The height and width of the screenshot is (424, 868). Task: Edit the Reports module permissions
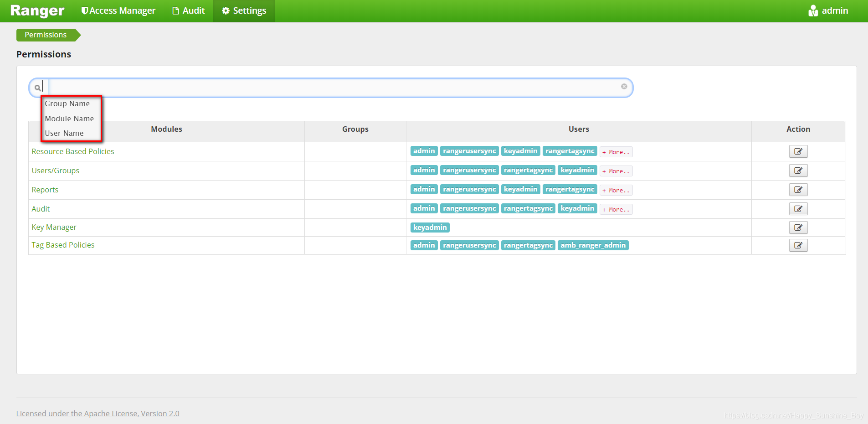798,190
